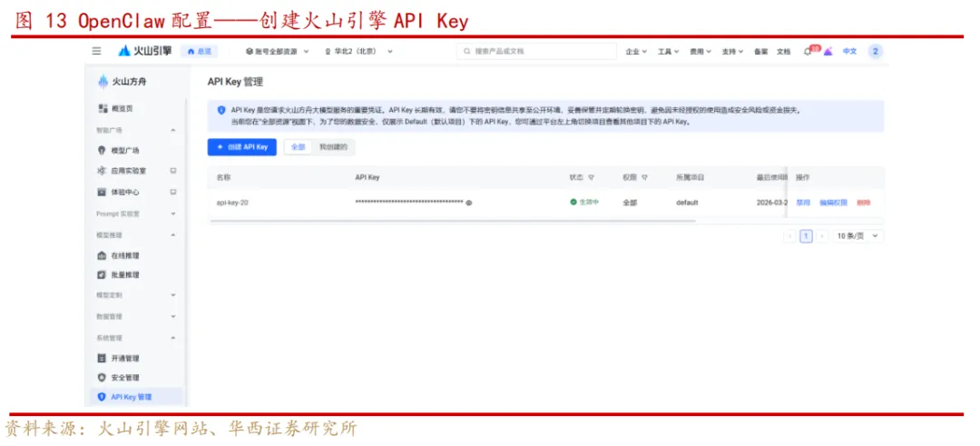Click the api-key-20 name cell
Image resolution: width=980 pixels, height=446 pixels.
(x=232, y=203)
